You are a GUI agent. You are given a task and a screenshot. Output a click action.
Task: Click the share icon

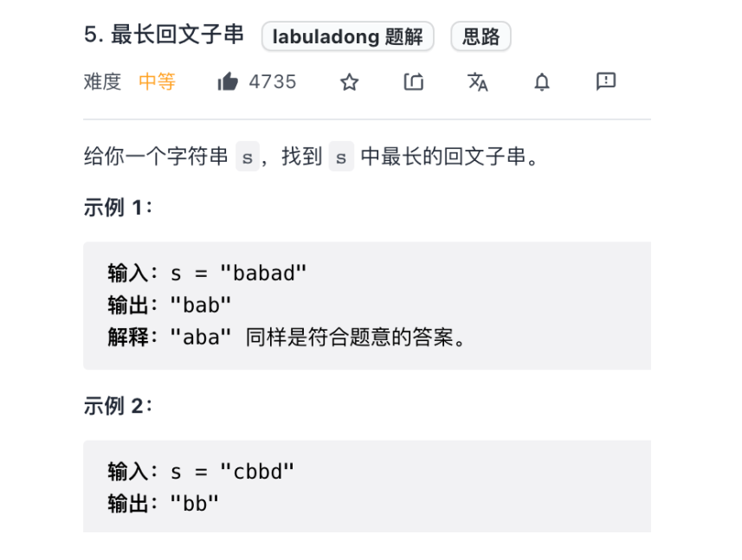click(414, 82)
